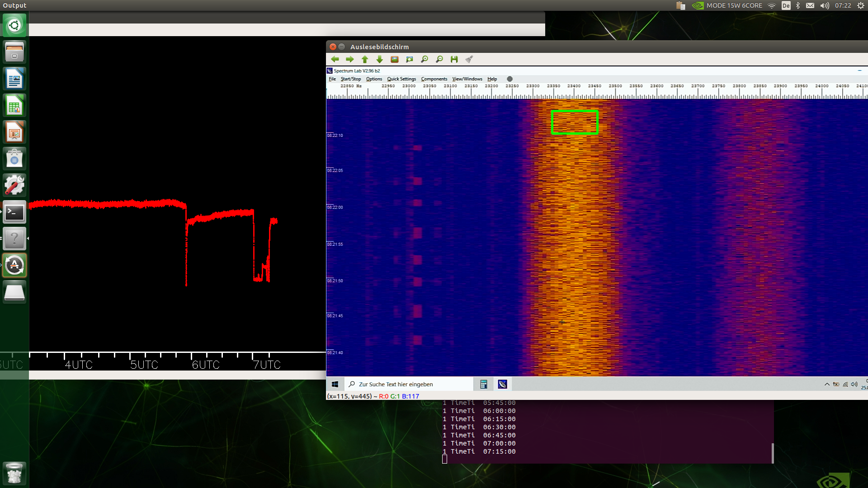Open the Quick Settings menu

coord(401,79)
